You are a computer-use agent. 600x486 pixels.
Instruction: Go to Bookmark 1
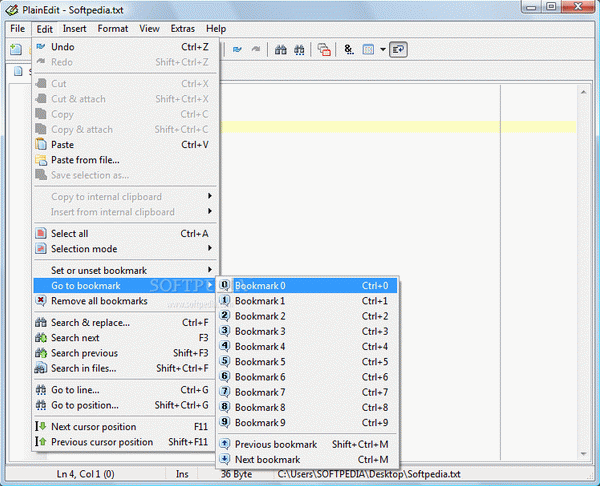coord(308,301)
